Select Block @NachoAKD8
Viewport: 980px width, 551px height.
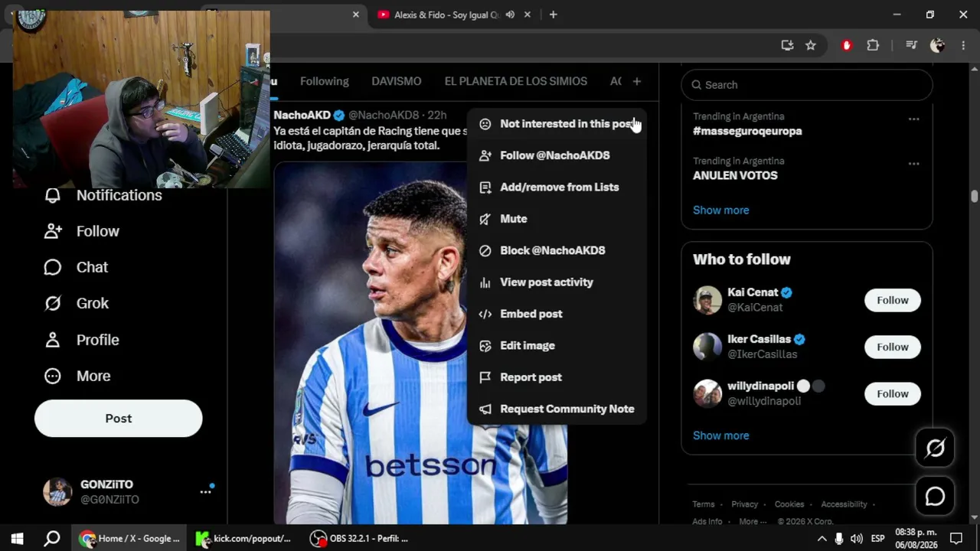coord(557,251)
